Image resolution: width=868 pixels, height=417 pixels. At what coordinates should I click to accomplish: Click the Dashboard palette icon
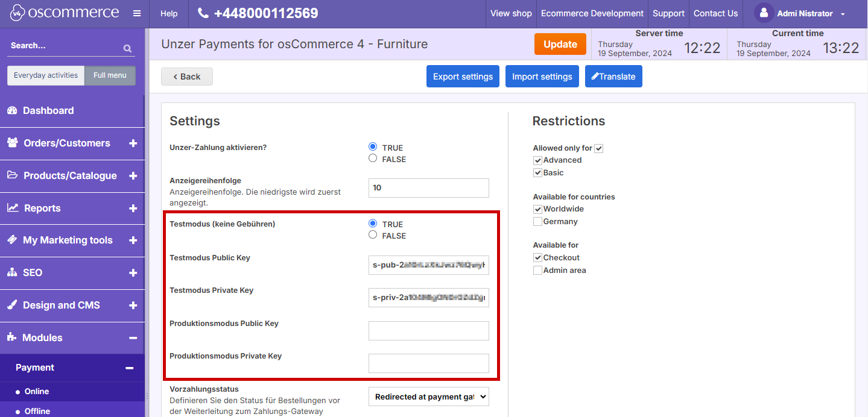coord(12,111)
